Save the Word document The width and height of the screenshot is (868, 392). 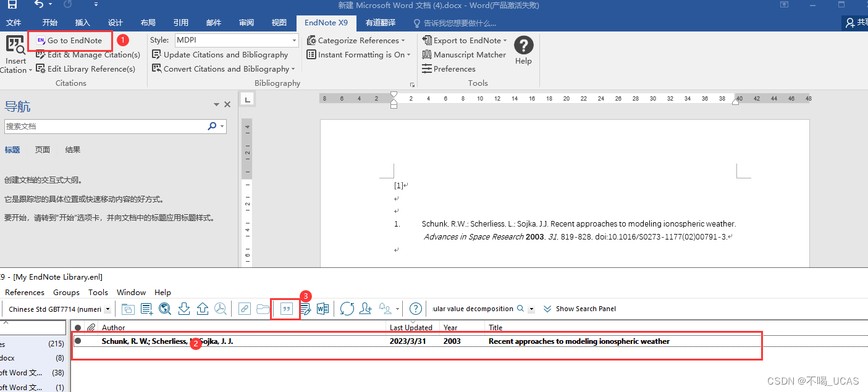[x=12, y=5]
